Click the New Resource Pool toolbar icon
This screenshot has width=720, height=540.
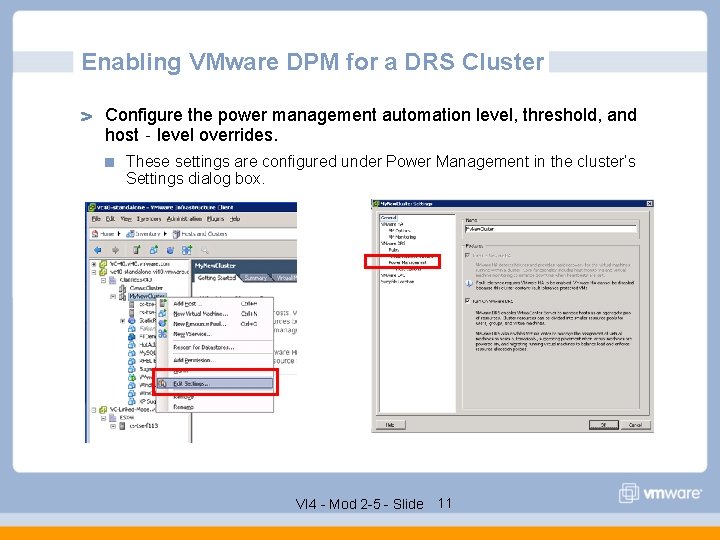point(170,250)
